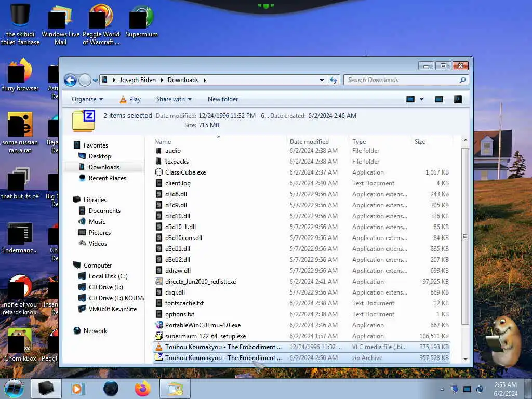The image size is (532, 399).
Task: Select VM0b0t KevinSite in sidebar
Action: (x=113, y=309)
